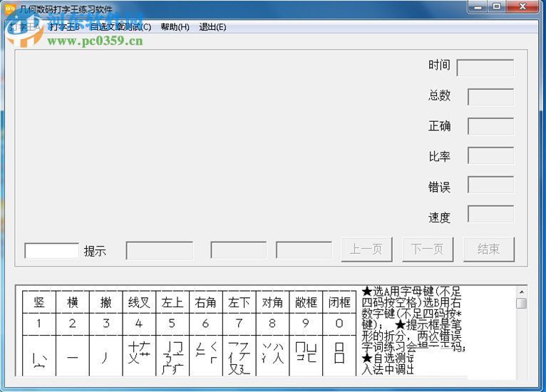
Task: Click the scrollbar thumb in help text panel
Action: click(x=521, y=303)
